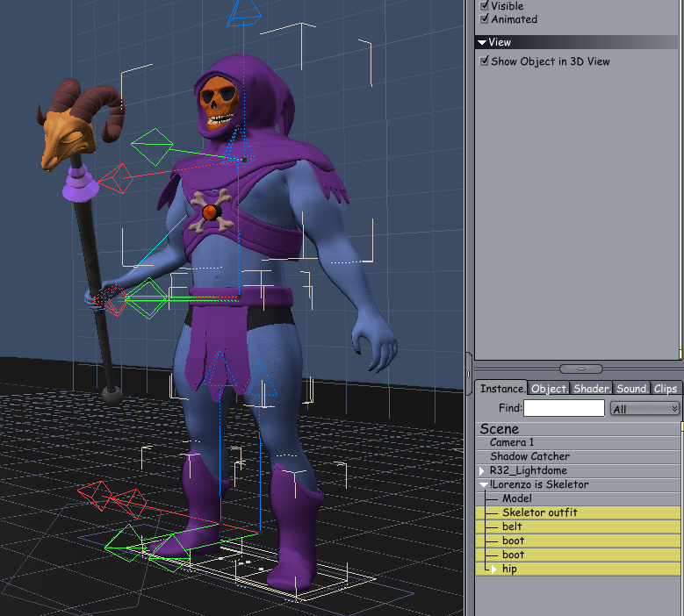This screenshot has width=684, height=616.
Task: Switch to the Instance tab
Action: tap(501, 388)
